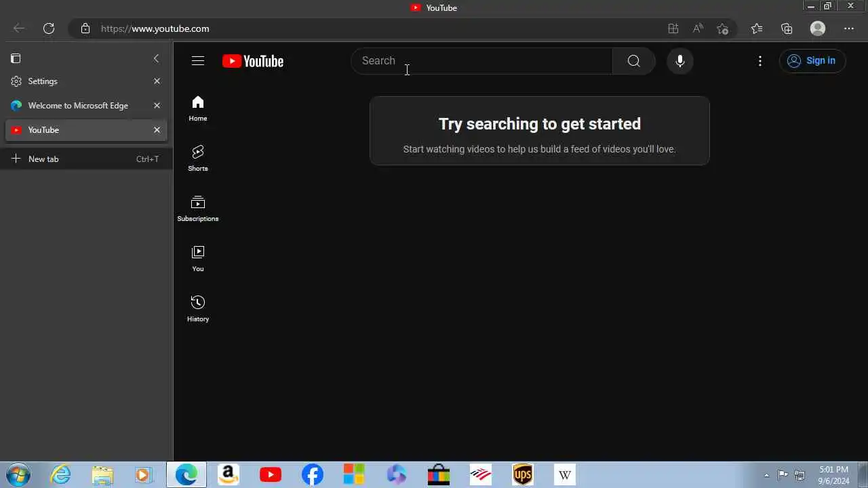Image resolution: width=868 pixels, height=488 pixels.
Task: Open the Favorites list icon
Action: point(757,28)
